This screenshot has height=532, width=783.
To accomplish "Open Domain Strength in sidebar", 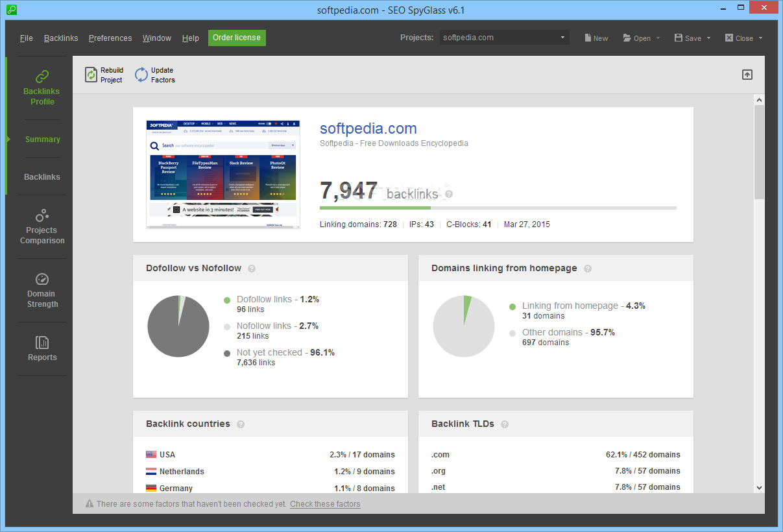I will (42, 290).
